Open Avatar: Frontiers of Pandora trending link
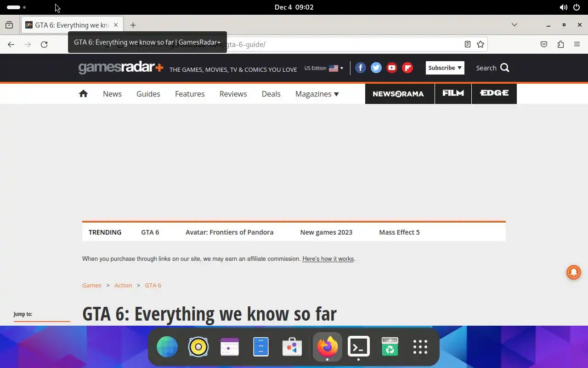The width and height of the screenshot is (588, 368). click(229, 232)
